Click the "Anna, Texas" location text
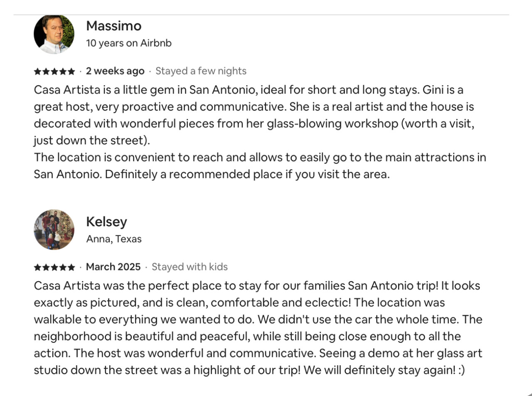The height and width of the screenshot is (396, 532). click(113, 239)
